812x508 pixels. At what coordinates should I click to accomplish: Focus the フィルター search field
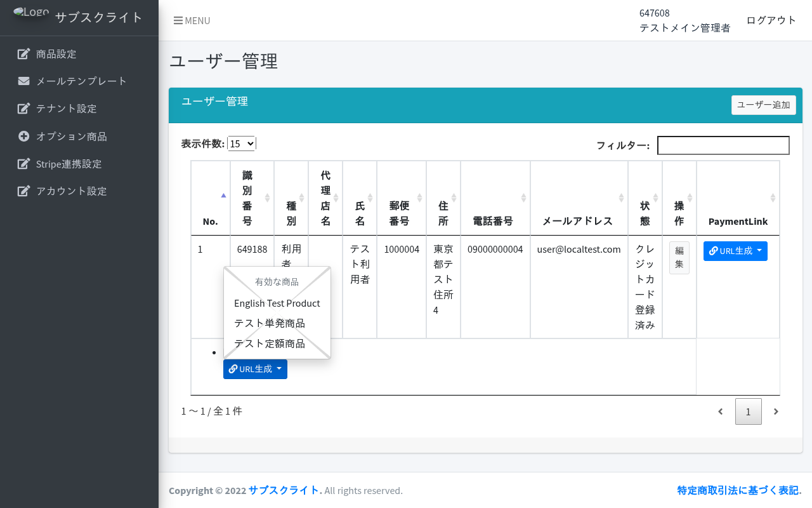pos(723,145)
